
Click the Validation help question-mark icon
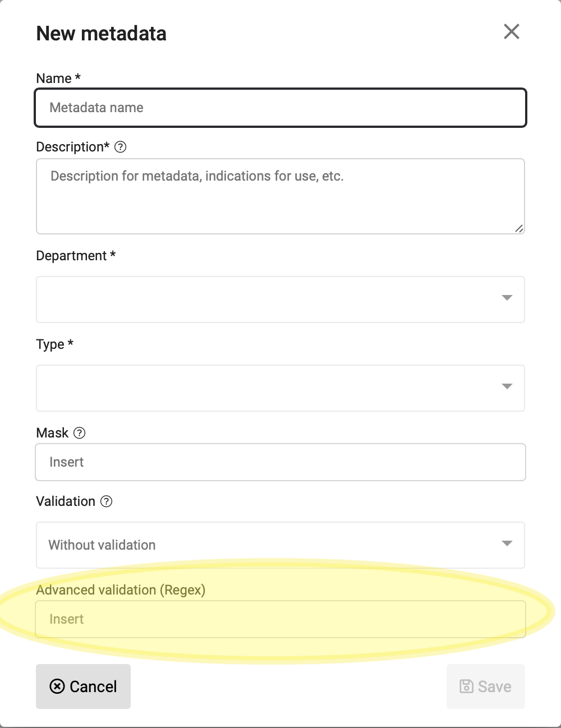106,501
